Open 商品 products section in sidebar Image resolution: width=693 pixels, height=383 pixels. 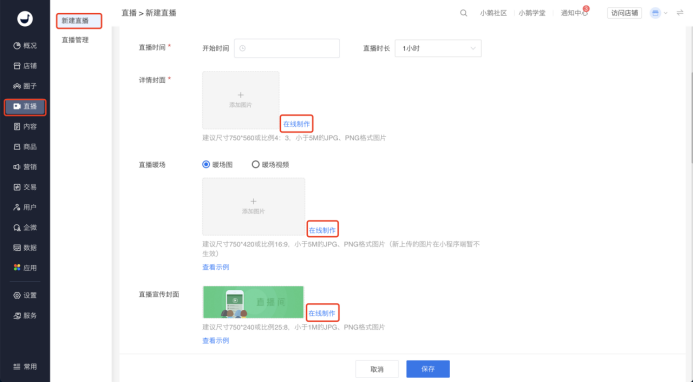coord(25,147)
